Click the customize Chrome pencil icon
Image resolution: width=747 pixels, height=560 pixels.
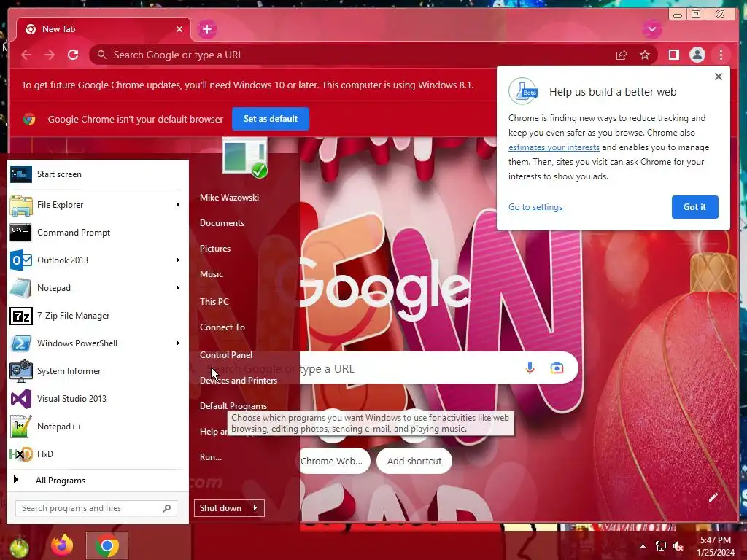click(x=713, y=497)
